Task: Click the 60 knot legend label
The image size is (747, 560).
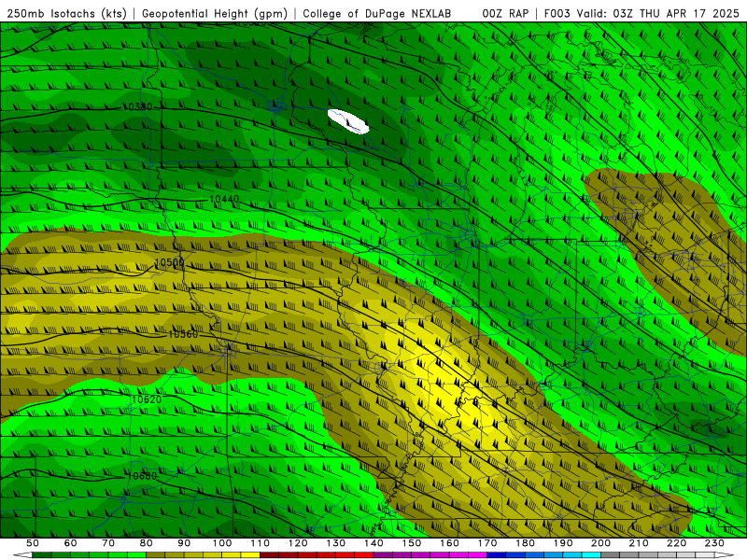Action: [x=71, y=543]
